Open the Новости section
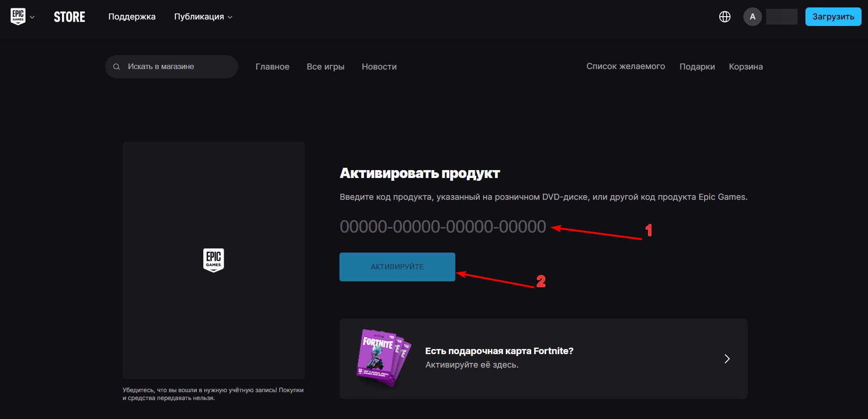Screen dimensions: 868x419 [378, 66]
